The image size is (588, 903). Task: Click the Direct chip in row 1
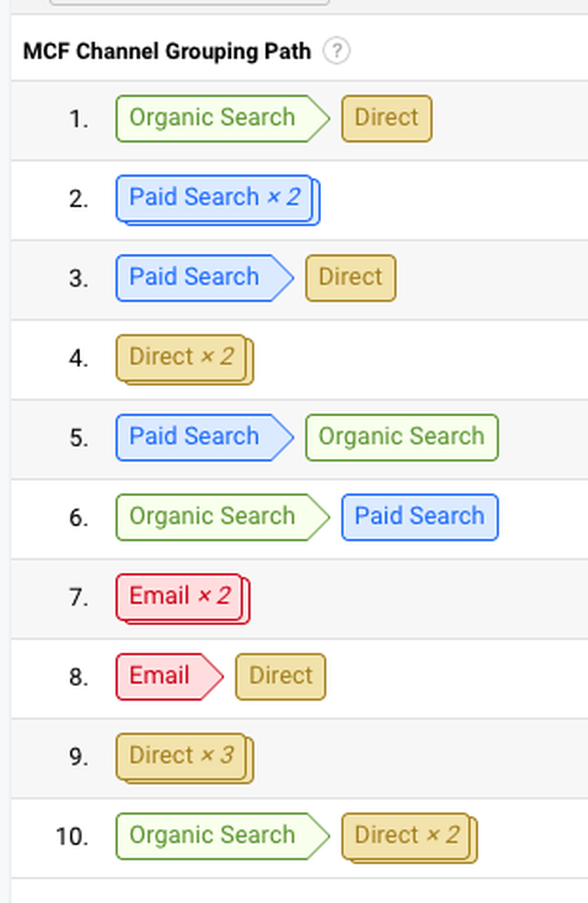click(x=386, y=118)
